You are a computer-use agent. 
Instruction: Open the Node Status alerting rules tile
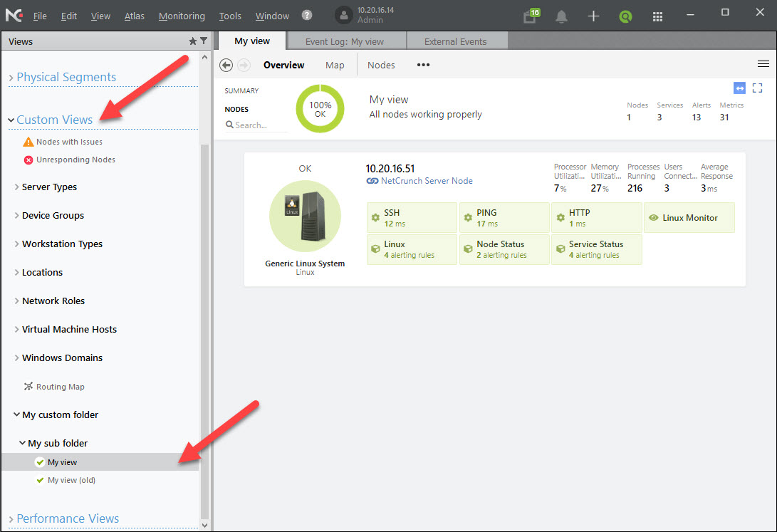504,249
